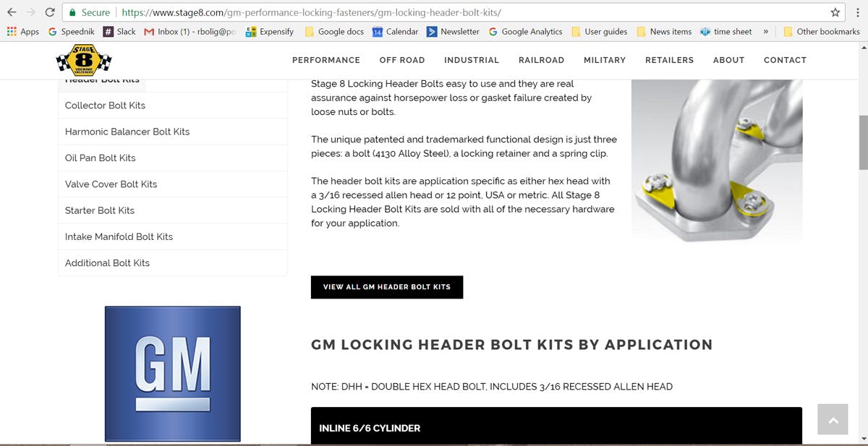Click the back-to-top arrow button
The height and width of the screenshot is (446, 868).
coord(833,419)
